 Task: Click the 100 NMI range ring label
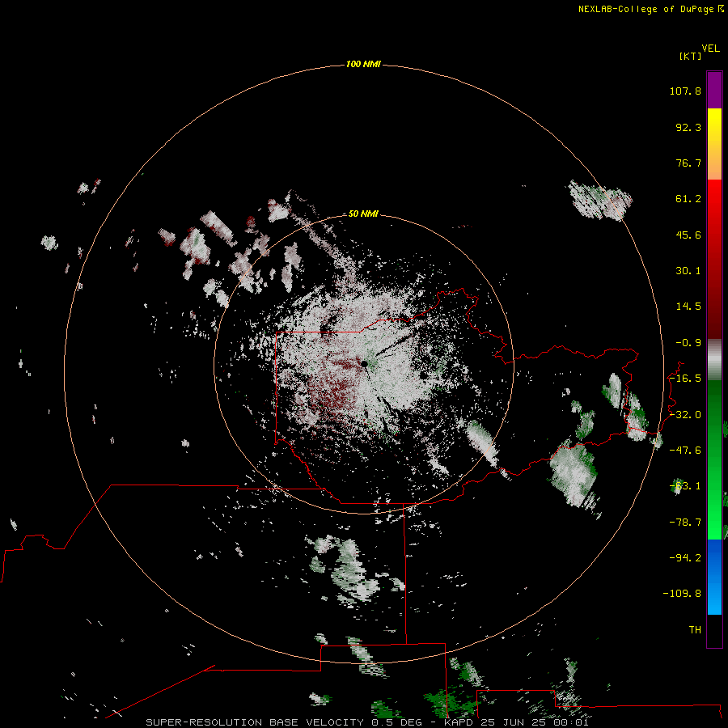(x=363, y=64)
